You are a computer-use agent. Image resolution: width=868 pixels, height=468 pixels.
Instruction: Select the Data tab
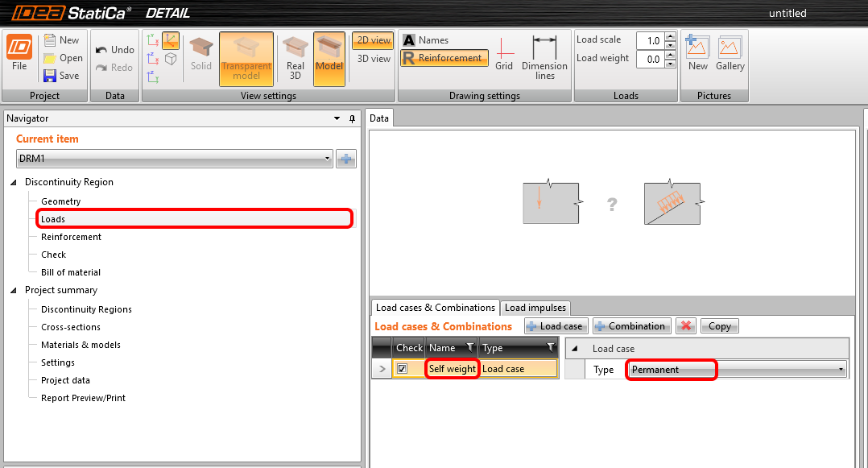379,118
